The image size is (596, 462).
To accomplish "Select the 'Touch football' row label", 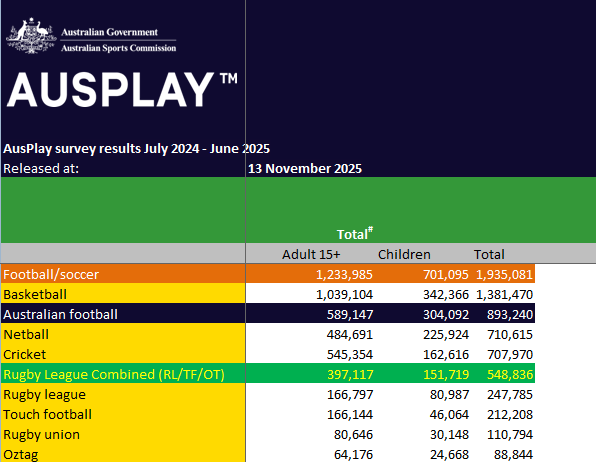I will (x=123, y=414).
